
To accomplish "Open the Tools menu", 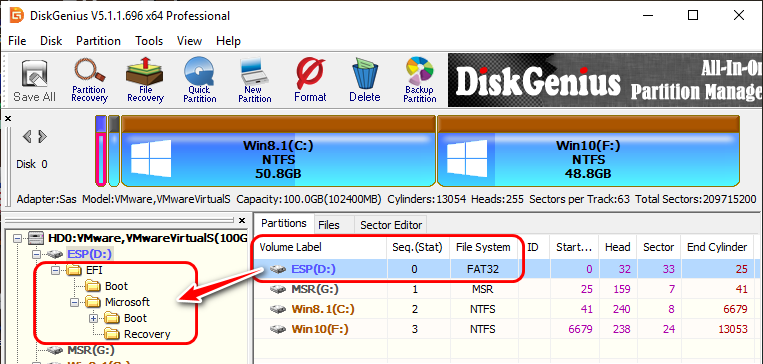I will pos(149,41).
